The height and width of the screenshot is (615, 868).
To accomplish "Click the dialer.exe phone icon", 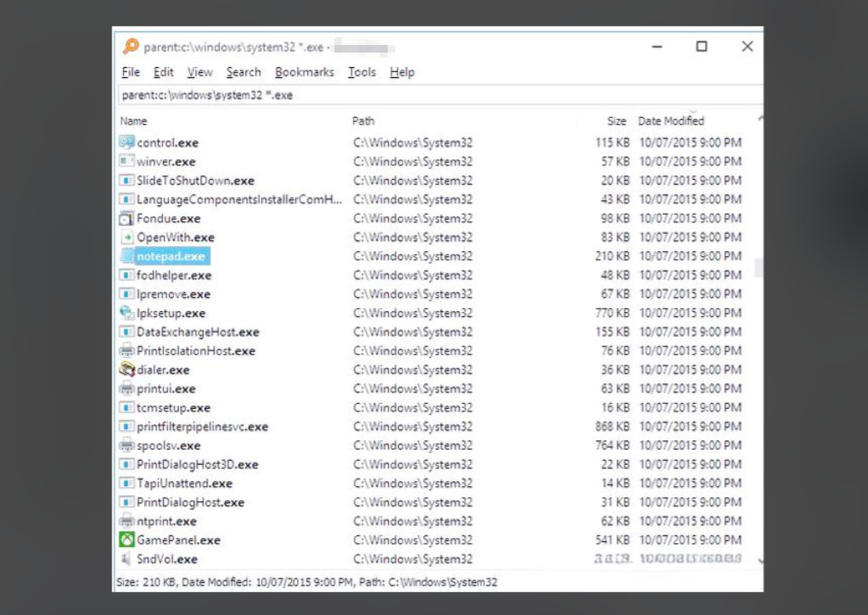I will [x=126, y=370].
